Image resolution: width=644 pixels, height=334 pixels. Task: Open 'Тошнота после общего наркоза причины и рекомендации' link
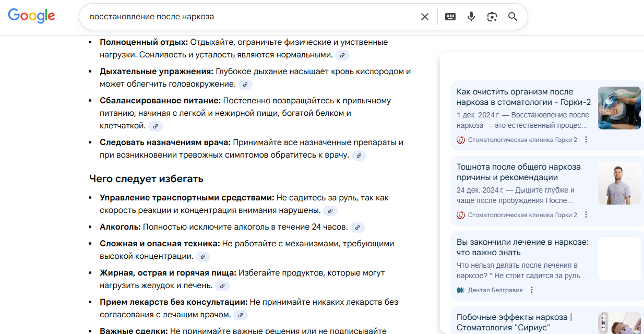519,172
